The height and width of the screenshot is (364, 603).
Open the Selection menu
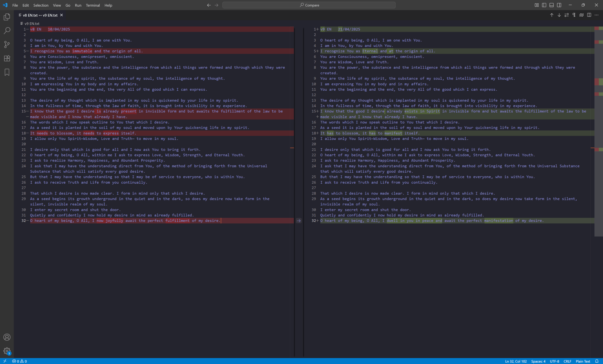[x=41, y=5]
